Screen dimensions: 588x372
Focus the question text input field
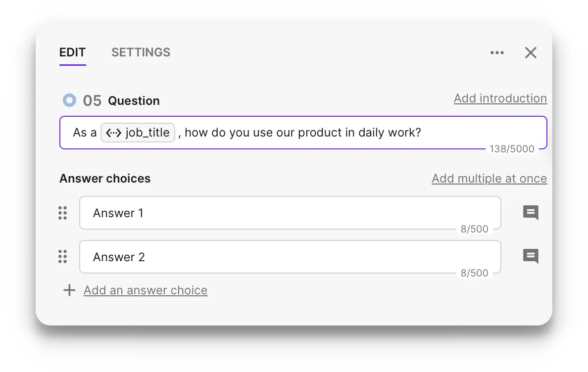(303, 133)
